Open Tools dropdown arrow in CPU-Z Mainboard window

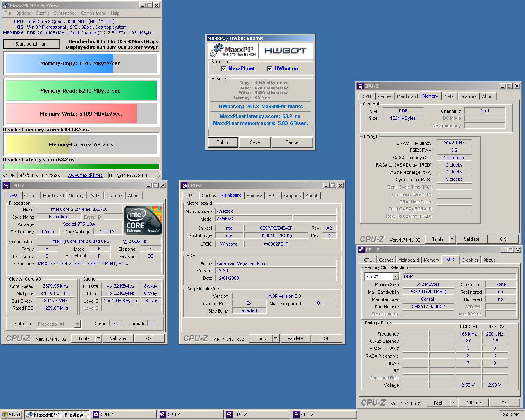(x=276, y=338)
